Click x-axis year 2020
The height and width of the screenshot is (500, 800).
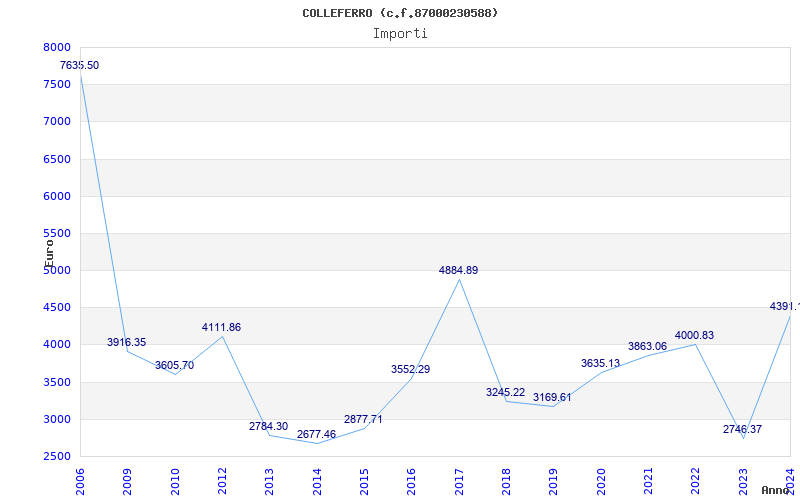click(601, 482)
